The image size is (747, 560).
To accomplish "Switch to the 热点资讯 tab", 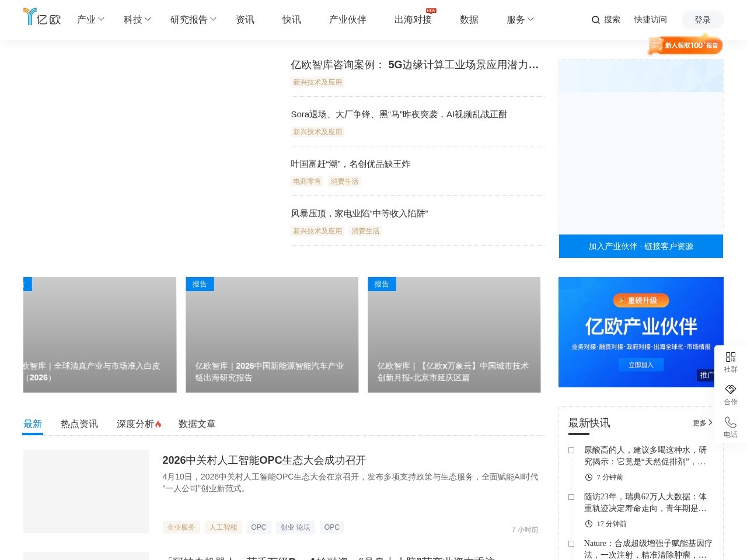I will 79,423.
